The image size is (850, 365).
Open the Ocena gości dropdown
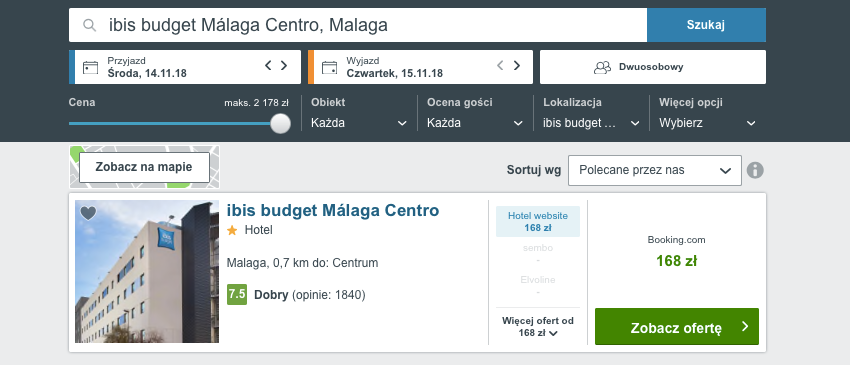point(475,123)
